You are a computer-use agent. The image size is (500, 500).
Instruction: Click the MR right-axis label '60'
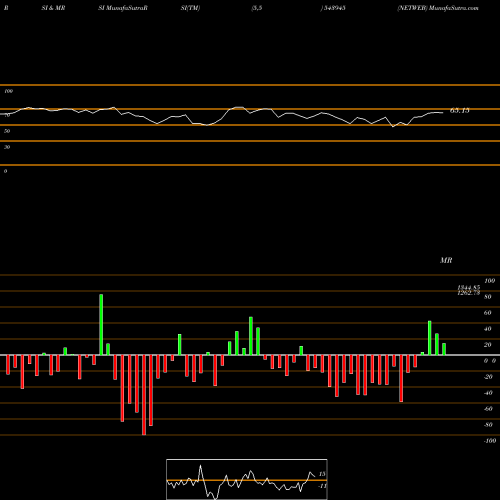(488, 313)
